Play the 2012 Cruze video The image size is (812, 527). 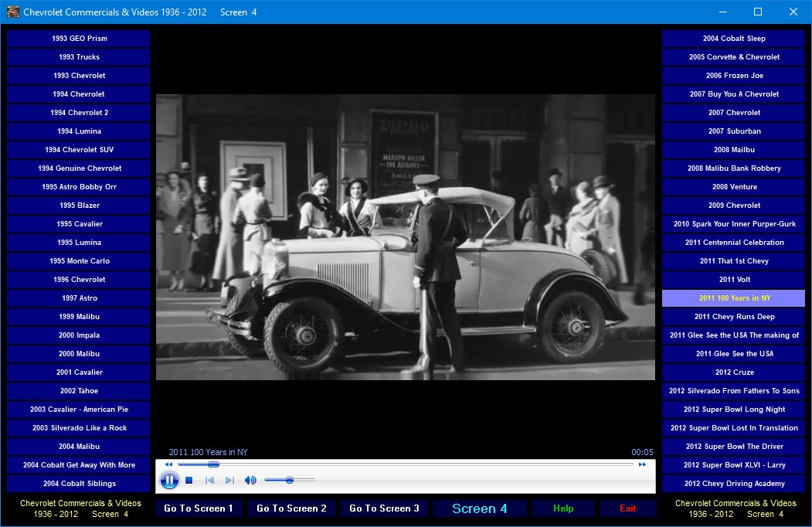click(x=734, y=372)
